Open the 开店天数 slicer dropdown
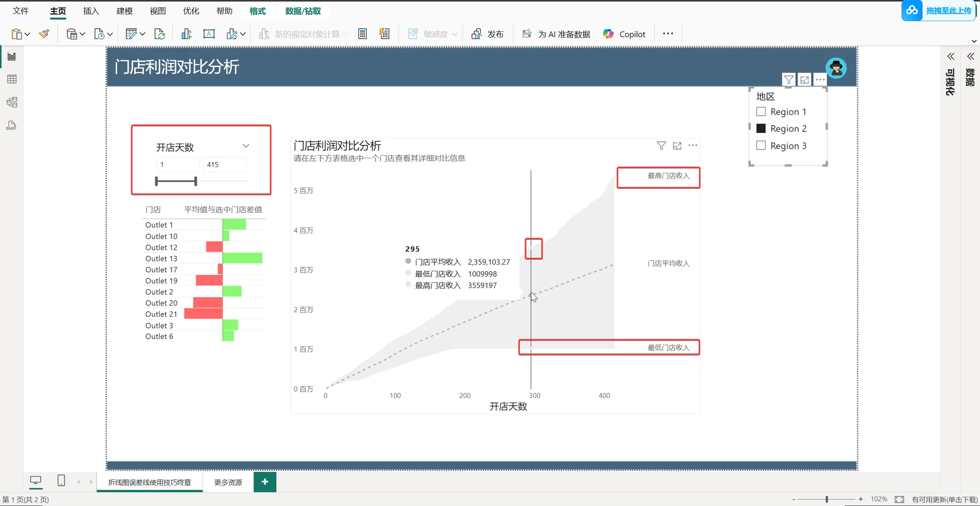Viewport: 980px width, 506px height. pyautogui.click(x=246, y=145)
